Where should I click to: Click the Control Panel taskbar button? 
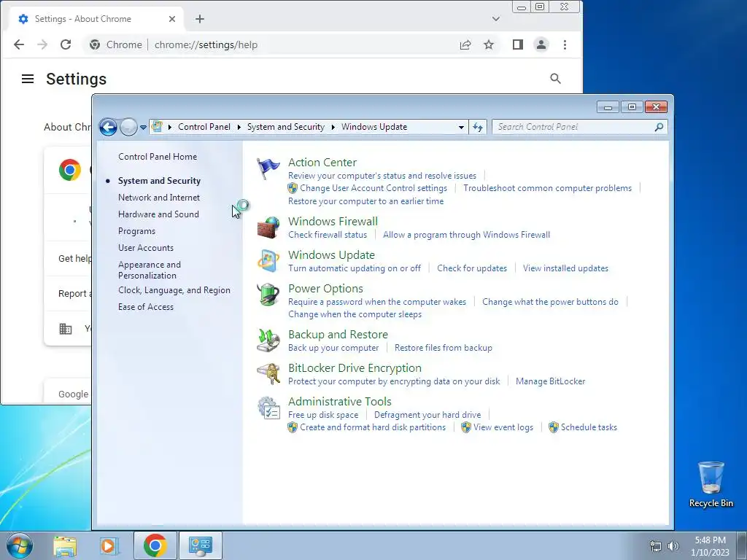(x=201, y=545)
